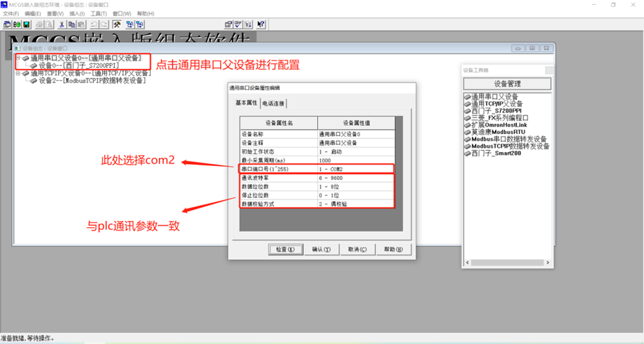Click the 设备管理 button

point(507,84)
